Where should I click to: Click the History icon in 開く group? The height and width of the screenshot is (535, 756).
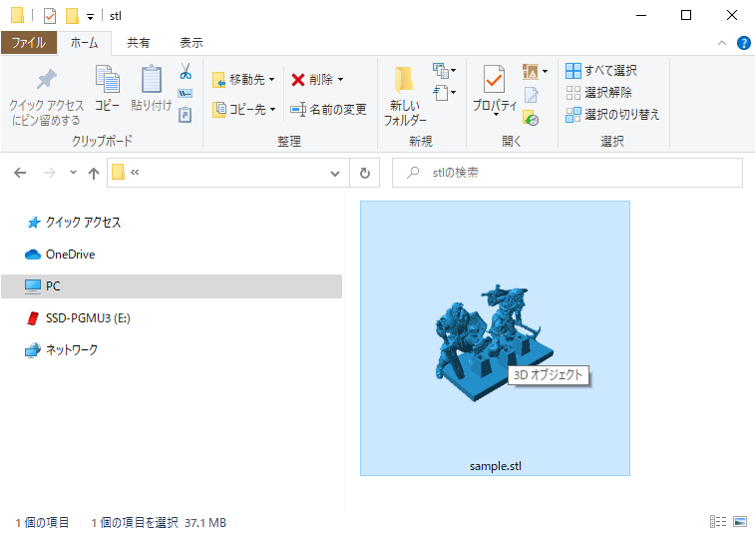531,118
